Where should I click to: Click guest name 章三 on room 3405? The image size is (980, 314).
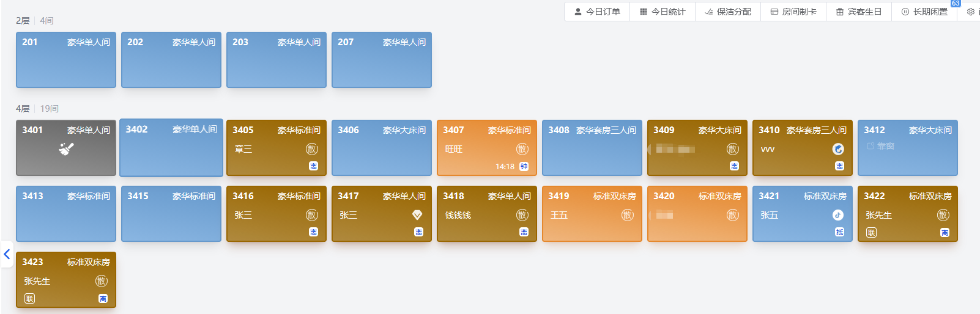pyautogui.click(x=243, y=149)
